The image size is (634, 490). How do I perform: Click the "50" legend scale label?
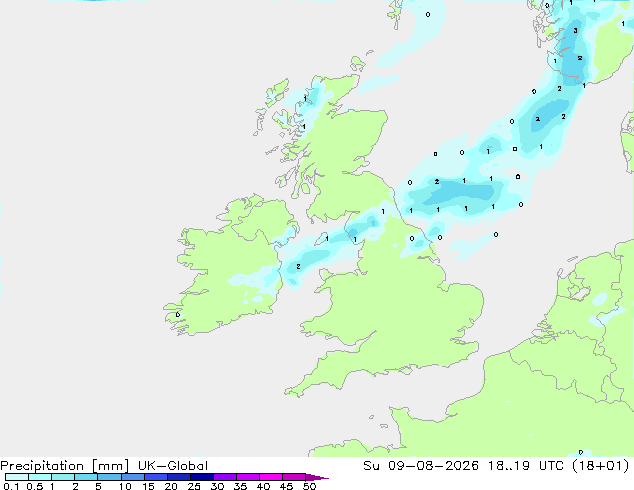[x=310, y=486]
